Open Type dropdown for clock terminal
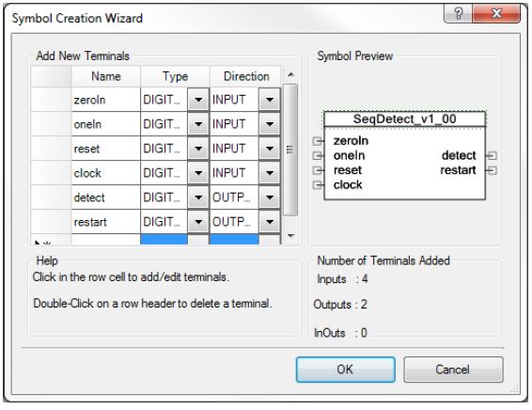Viewport: 532px width, 410px height. pyautogui.click(x=198, y=173)
